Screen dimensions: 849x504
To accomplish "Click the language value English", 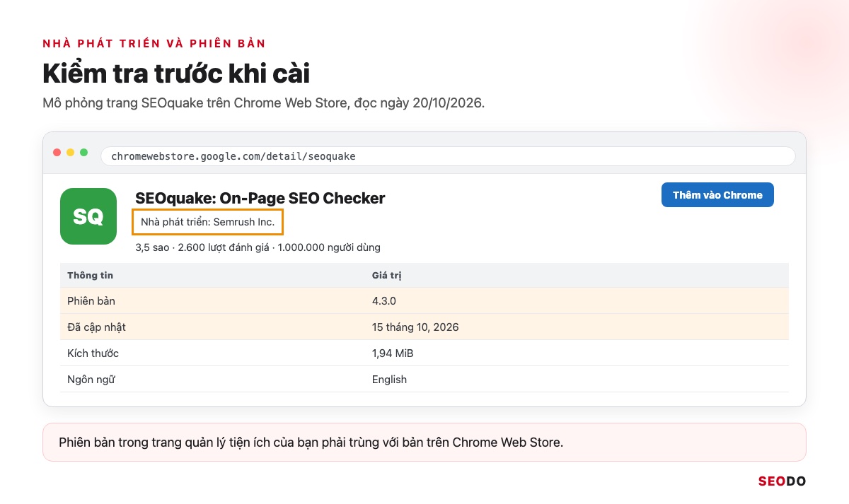I will tap(389, 379).
